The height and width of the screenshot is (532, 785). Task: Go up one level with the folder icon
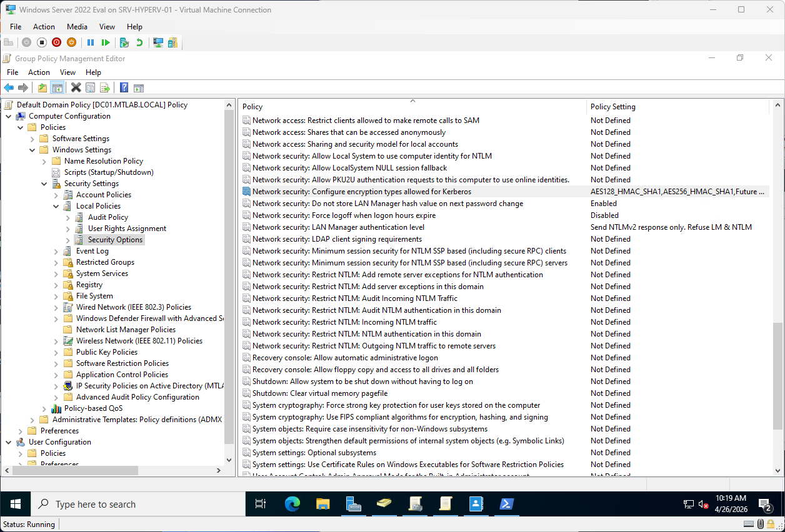tap(42, 87)
